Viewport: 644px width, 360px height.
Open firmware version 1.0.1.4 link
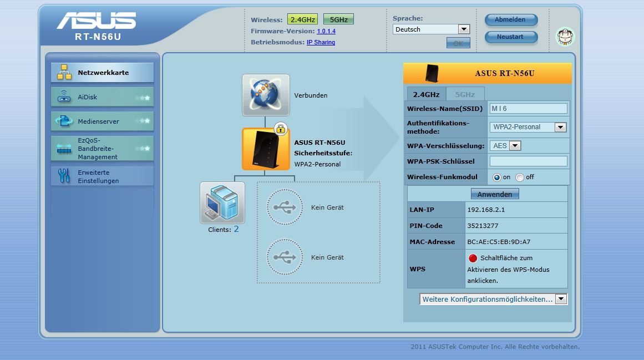click(326, 31)
